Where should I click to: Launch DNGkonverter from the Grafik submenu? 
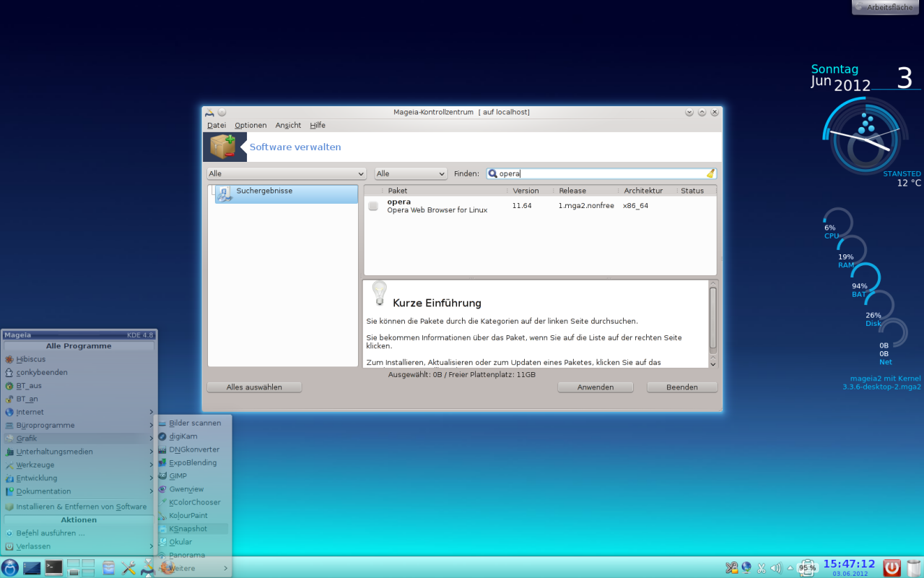pyautogui.click(x=193, y=449)
